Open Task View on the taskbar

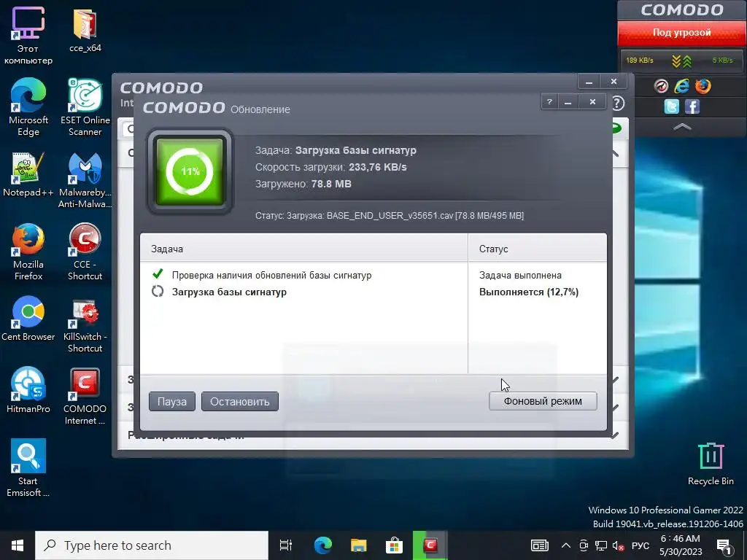click(286, 545)
